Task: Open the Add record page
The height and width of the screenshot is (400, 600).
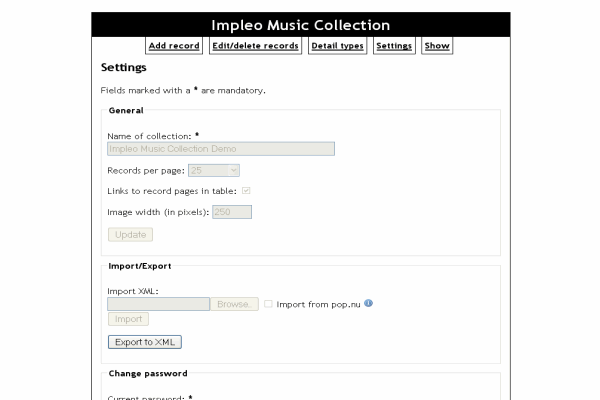Action: coord(174,46)
